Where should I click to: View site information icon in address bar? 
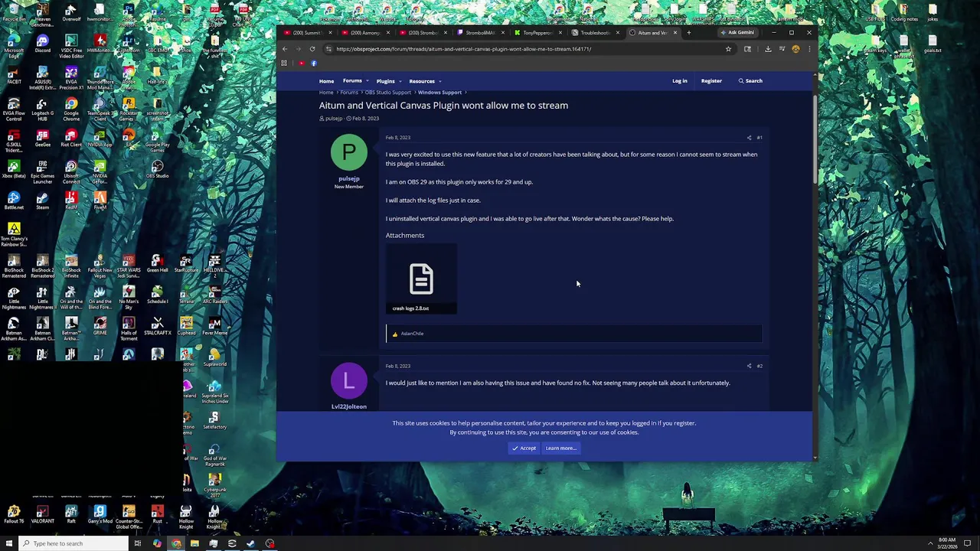point(328,49)
